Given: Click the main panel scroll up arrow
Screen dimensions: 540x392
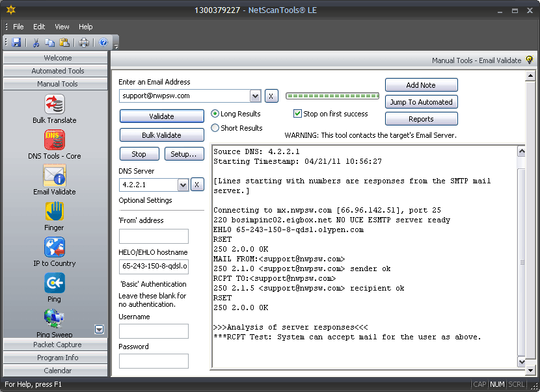Looking at the screenshot, I should coord(530,75).
